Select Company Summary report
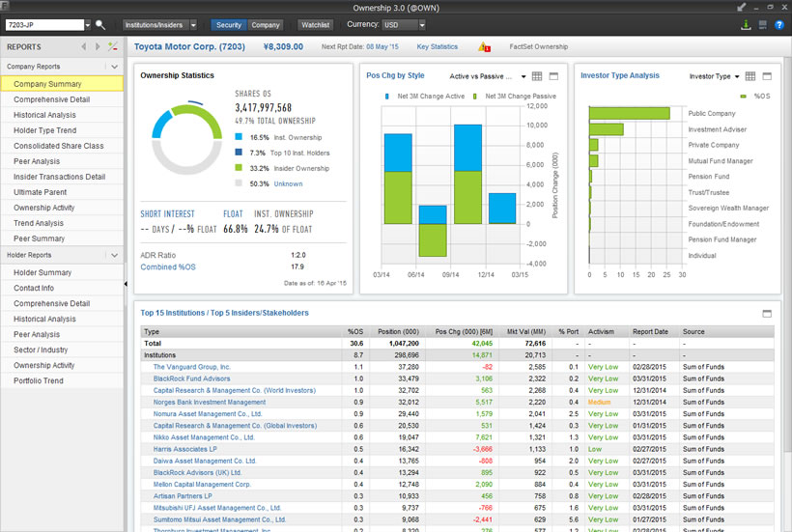 pos(62,84)
